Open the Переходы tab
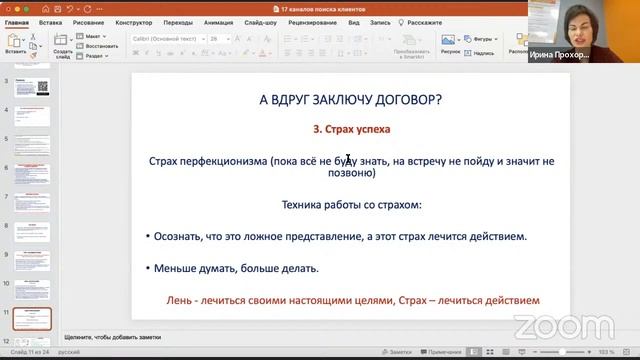 [178, 23]
